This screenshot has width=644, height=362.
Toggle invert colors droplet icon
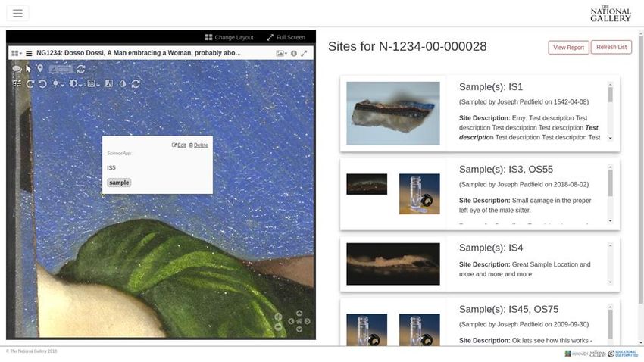(x=123, y=84)
